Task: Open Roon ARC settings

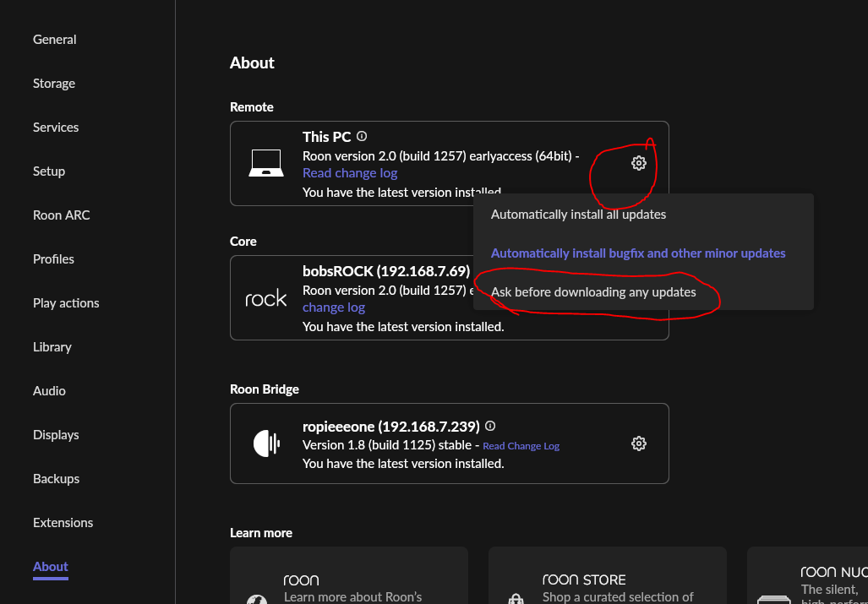Action: click(61, 215)
